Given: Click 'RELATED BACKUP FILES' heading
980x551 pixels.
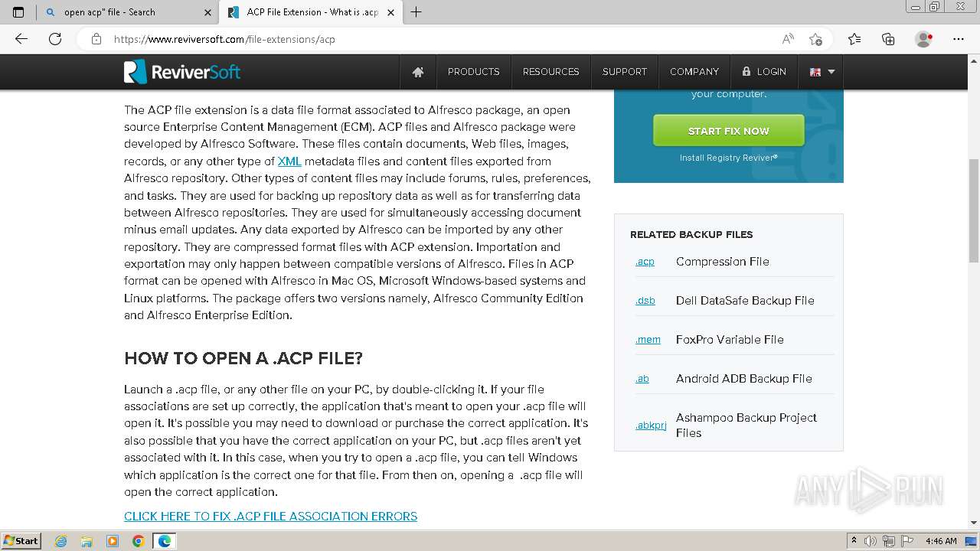Looking at the screenshot, I should (x=691, y=235).
